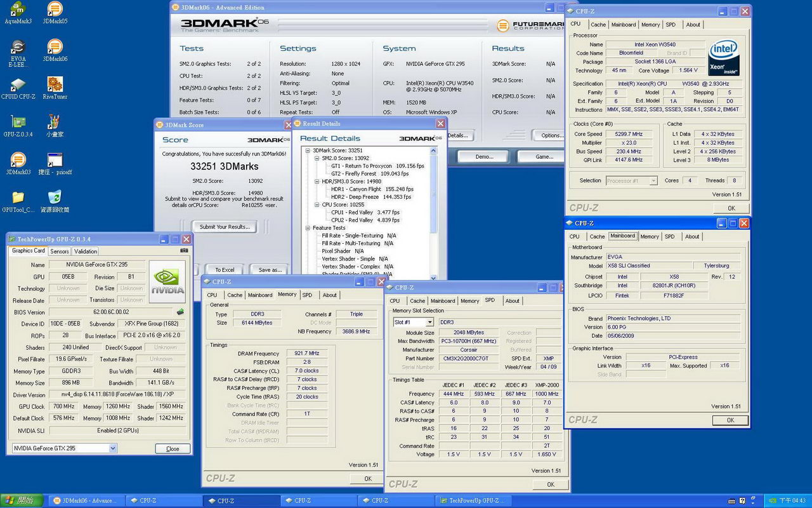The width and height of the screenshot is (812, 508).
Task: Switch to the Sensors tab in GPU-Z
Action: (60, 251)
